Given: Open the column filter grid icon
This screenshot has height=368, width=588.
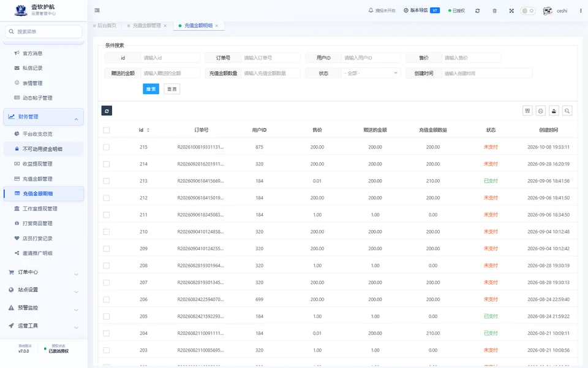Looking at the screenshot, I should point(527,111).
